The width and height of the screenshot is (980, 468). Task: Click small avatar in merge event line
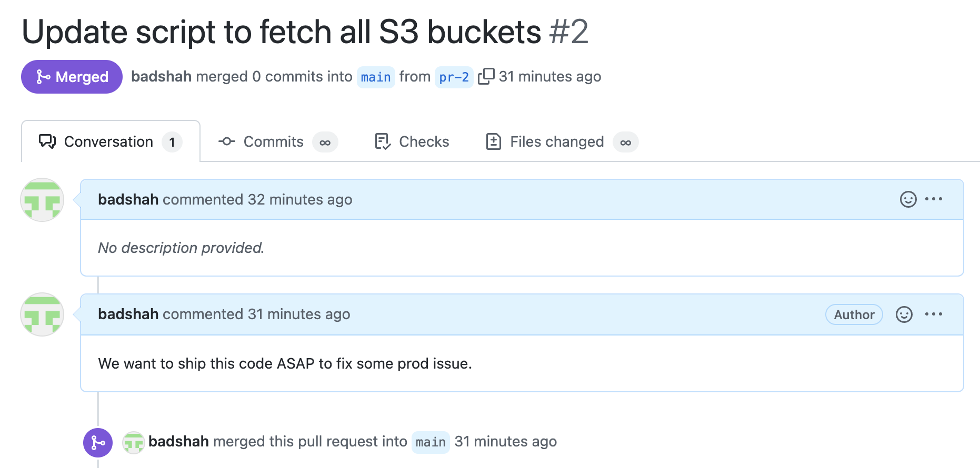pos(134,443)
